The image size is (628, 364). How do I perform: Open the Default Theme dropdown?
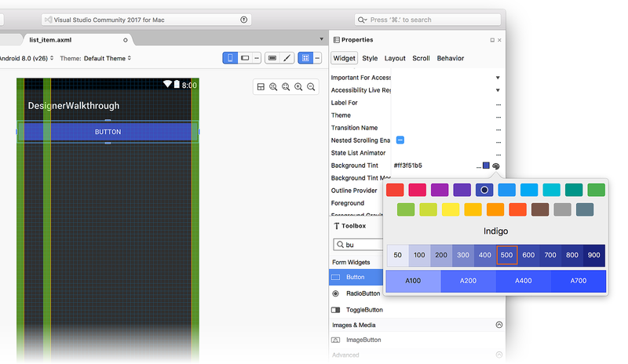point(108,58)
